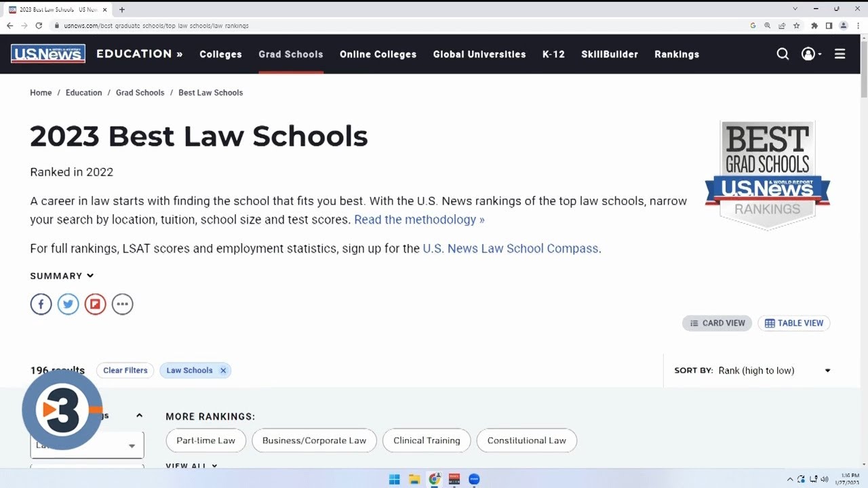Open the Chrome extensions puzzle icon
This screenshot has height=488, width=868.
click(x=814, y=26)
